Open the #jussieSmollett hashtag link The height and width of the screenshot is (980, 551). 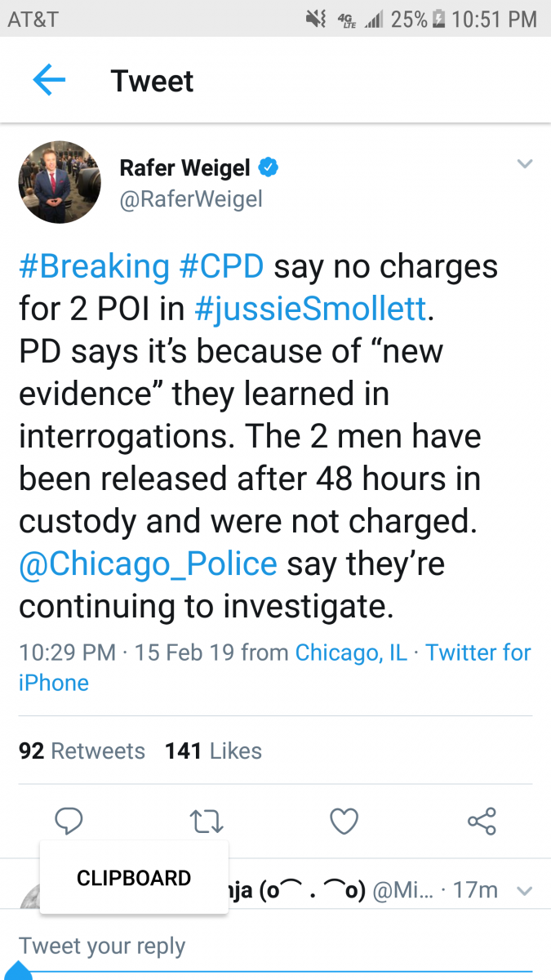[x=310, y=309]
